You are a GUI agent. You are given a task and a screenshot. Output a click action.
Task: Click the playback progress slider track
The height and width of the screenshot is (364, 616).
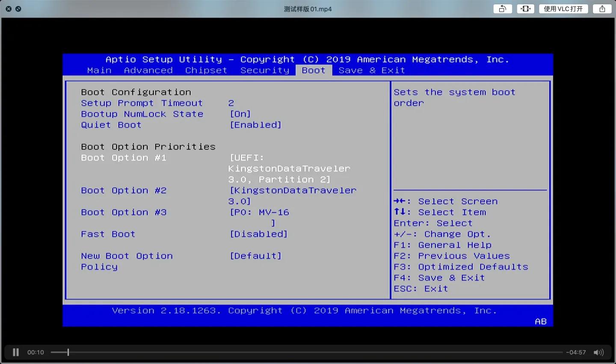(x=299, y=352)
